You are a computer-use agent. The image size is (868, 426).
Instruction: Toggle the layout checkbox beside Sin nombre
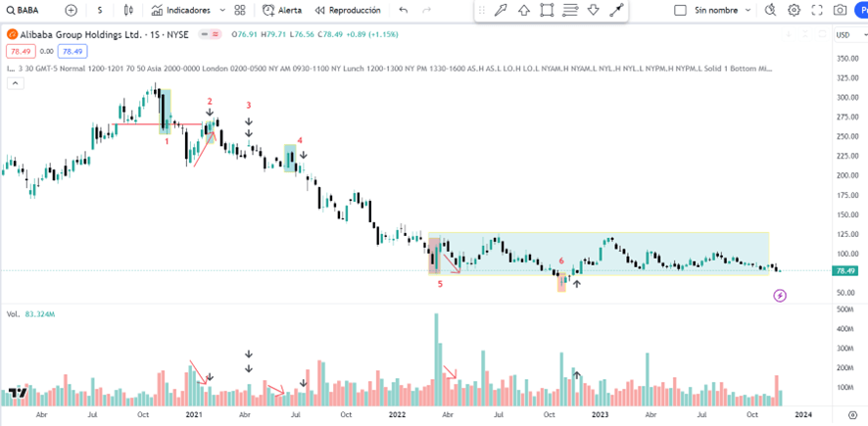681,10
